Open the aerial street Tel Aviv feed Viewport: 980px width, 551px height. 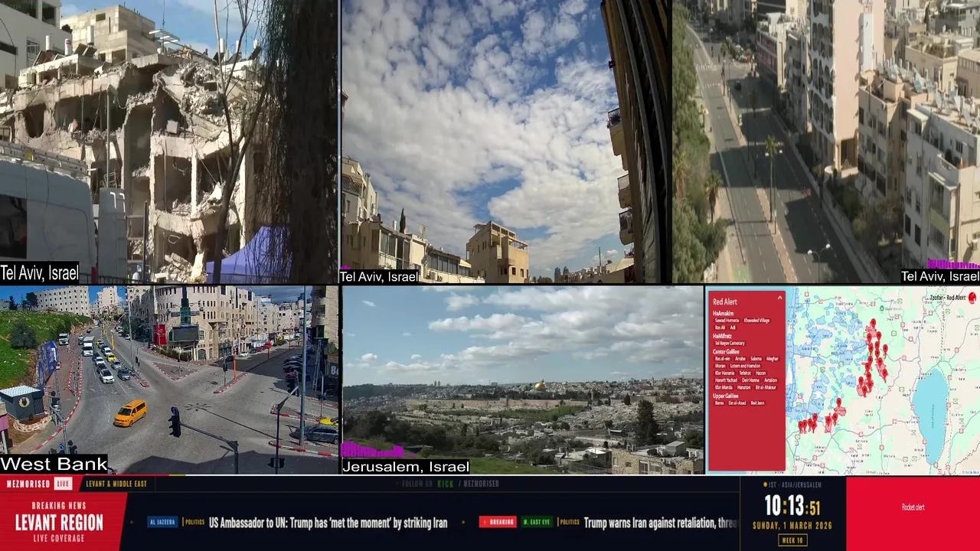point(827,142)
